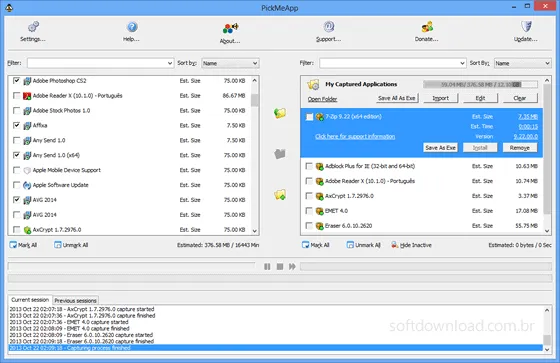Click Save As Exe for 7-Zip
Viewport: 560px width, 363px height.
tap(441, 148)
